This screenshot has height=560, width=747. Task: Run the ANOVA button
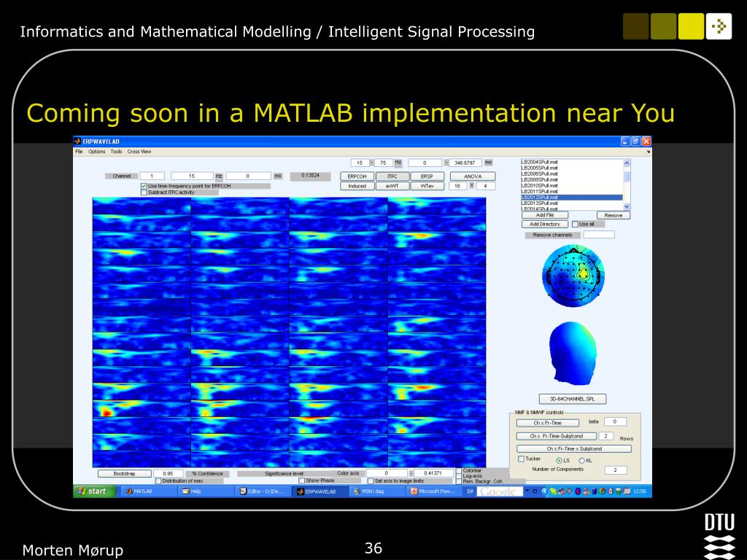(473, 176)
